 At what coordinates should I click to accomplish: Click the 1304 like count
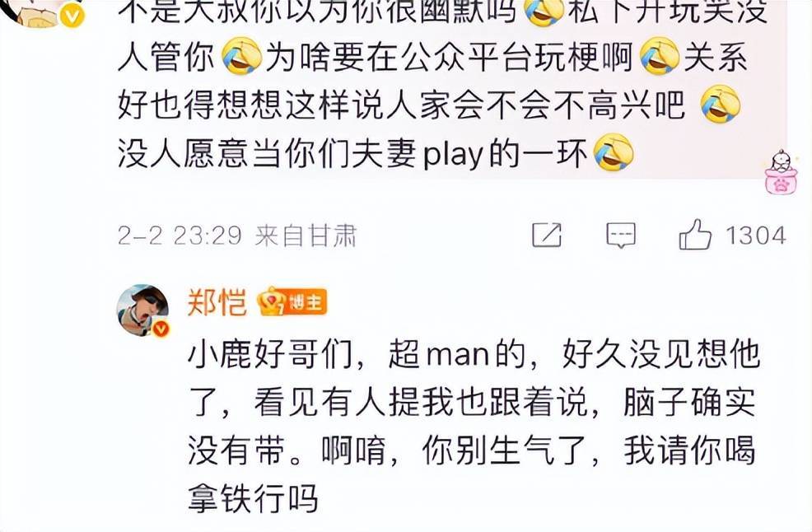(x=755, y=236)
